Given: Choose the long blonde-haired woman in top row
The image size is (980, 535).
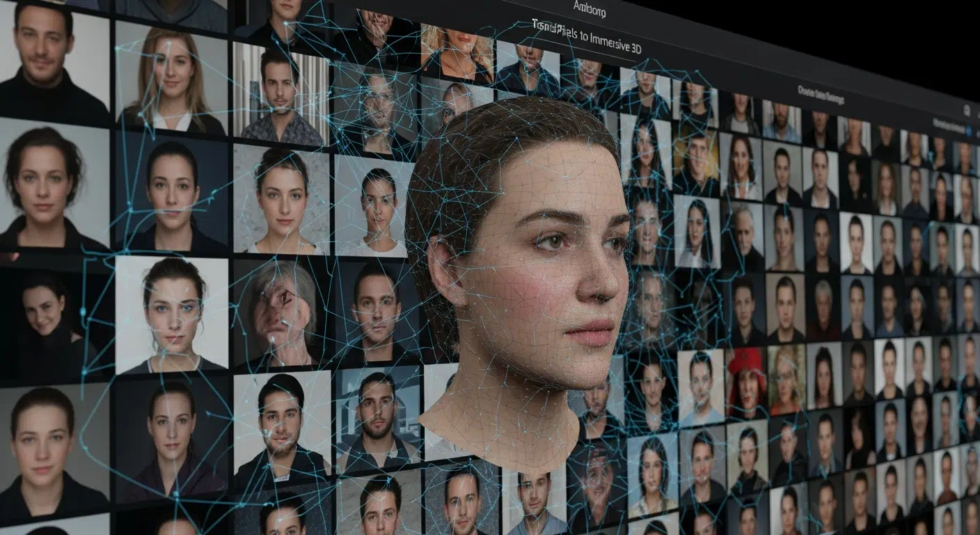Looking at the screenshot, I should point(169,77).
